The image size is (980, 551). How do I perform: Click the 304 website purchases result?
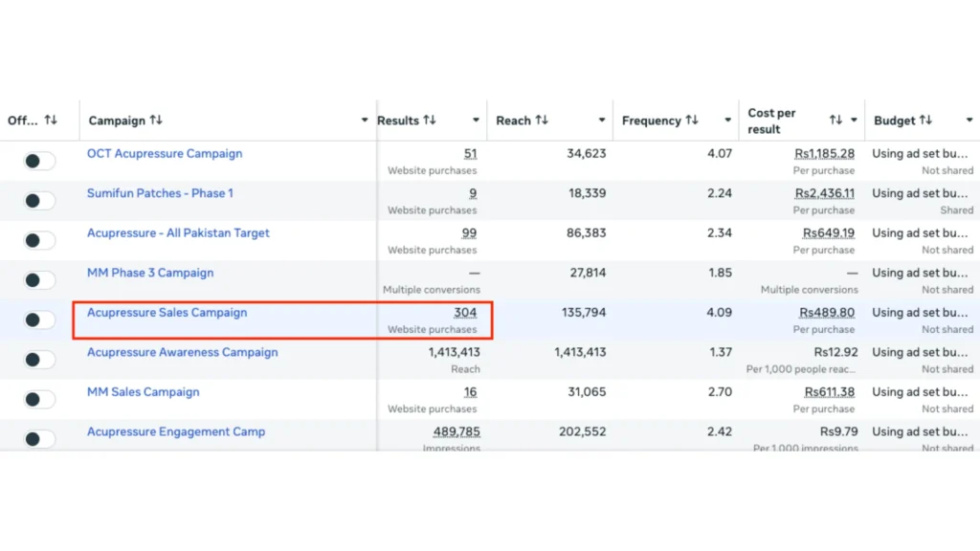click(465, 313)
